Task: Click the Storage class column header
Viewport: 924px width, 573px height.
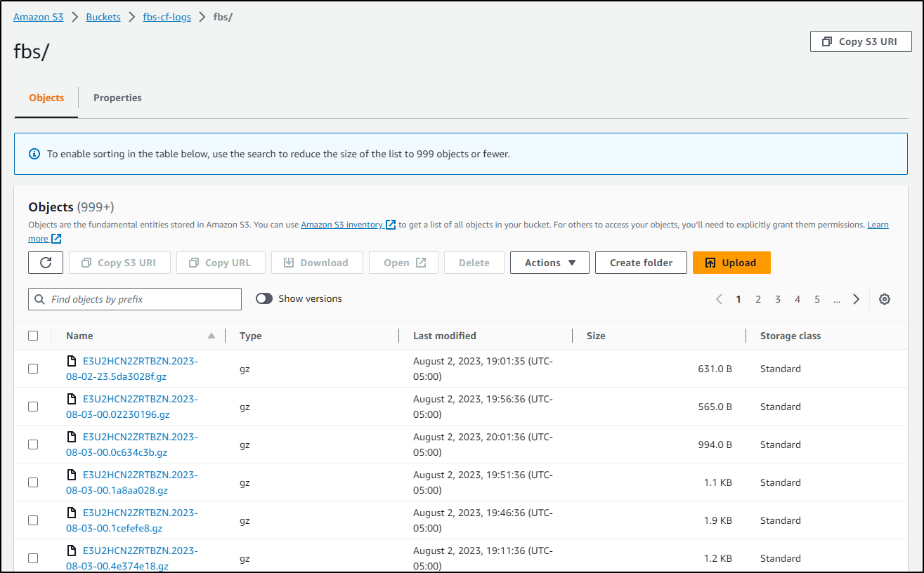Action: coord(790,336)
